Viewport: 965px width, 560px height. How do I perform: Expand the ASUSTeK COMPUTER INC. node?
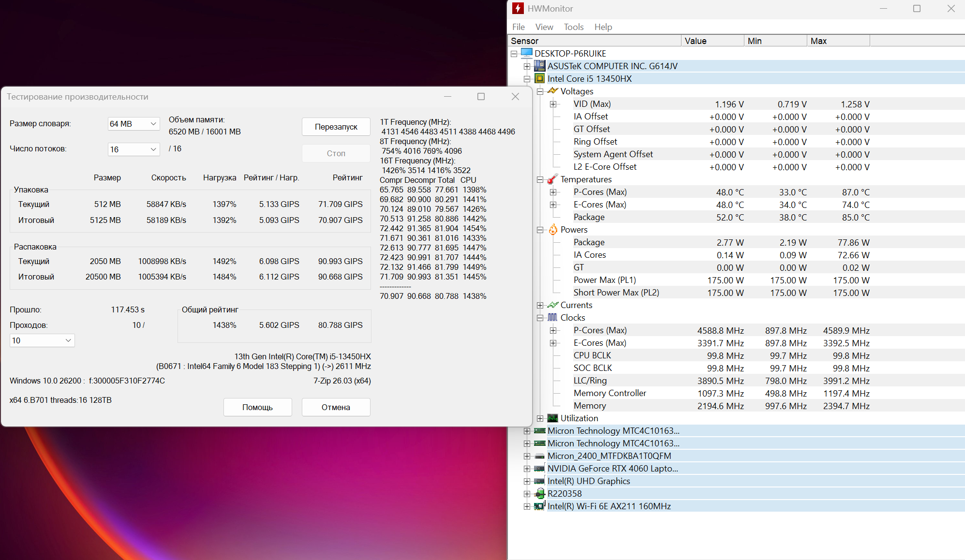tap(527, 66)
